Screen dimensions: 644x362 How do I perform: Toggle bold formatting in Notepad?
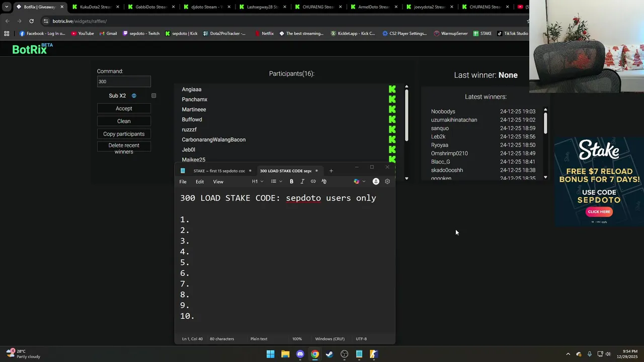291,182
